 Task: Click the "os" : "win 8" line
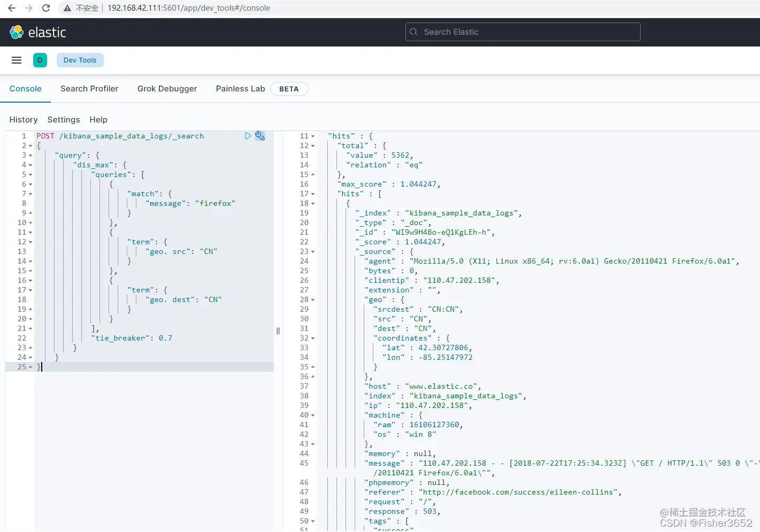click(x=405, y=434)
